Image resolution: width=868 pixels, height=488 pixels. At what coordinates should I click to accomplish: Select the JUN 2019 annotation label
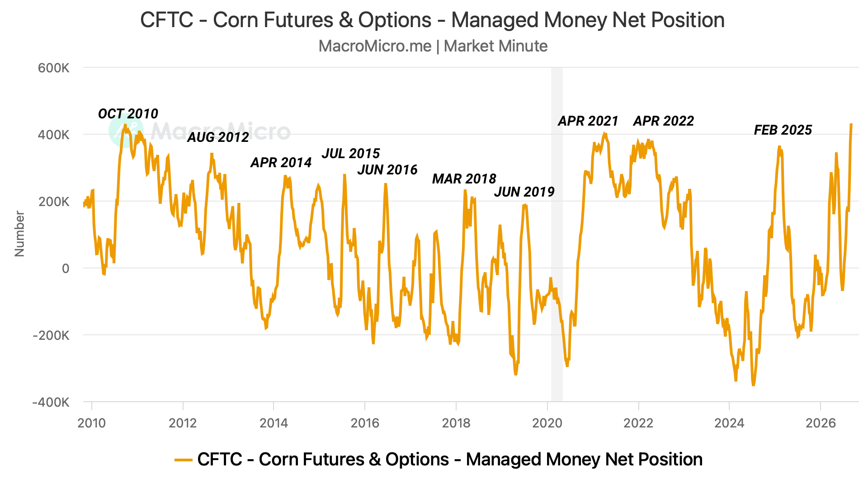(x=524, y=192)
